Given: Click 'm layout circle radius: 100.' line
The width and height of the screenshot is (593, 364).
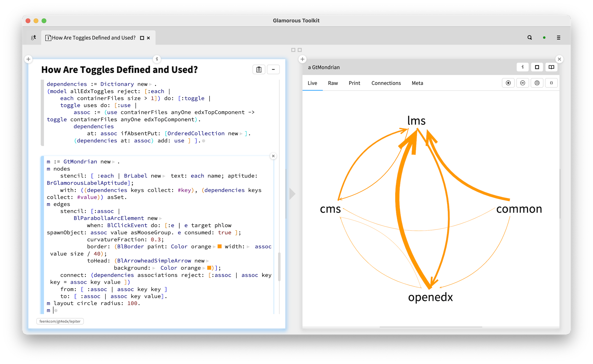Looking at the screenshot, I should [x=93, y=304].
